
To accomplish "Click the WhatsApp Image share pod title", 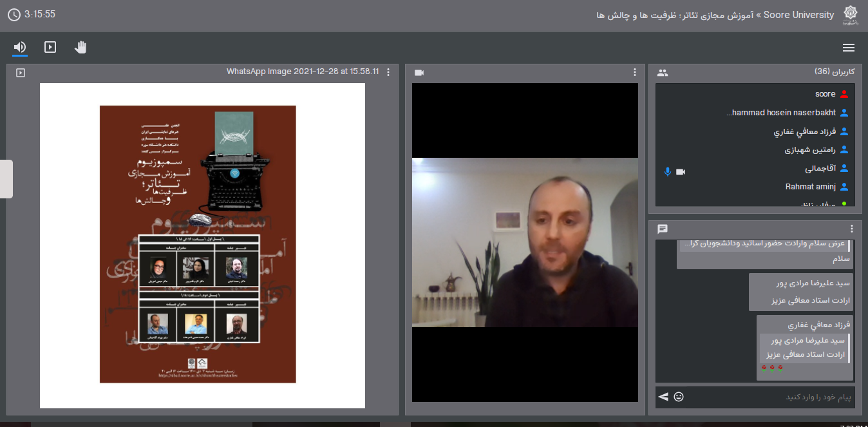I will click(x=303, y=71).
